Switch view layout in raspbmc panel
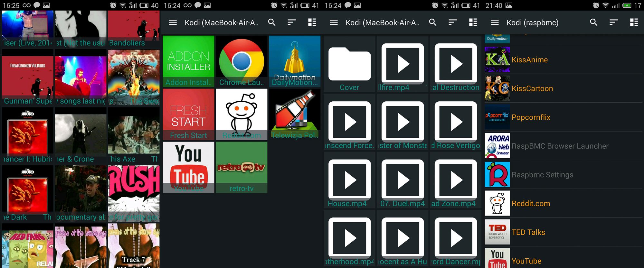644x268 pixels. coord(634,22)
